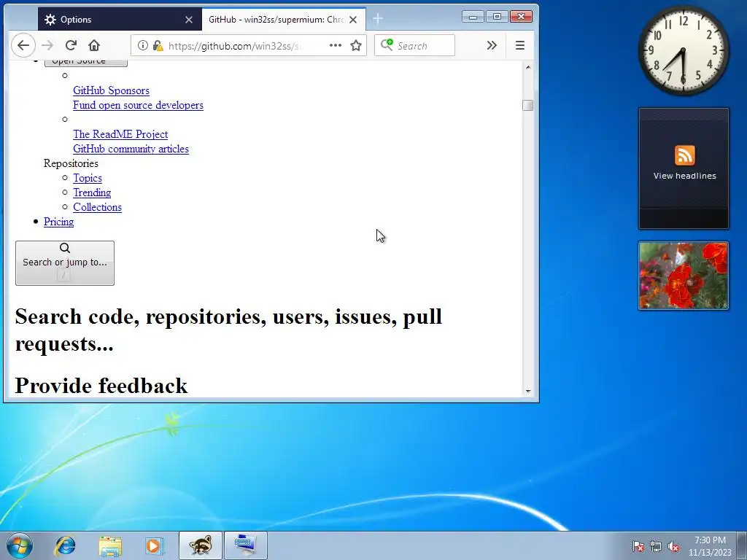
Task: Reload the GitHub page
Action: tap(71, 45)
